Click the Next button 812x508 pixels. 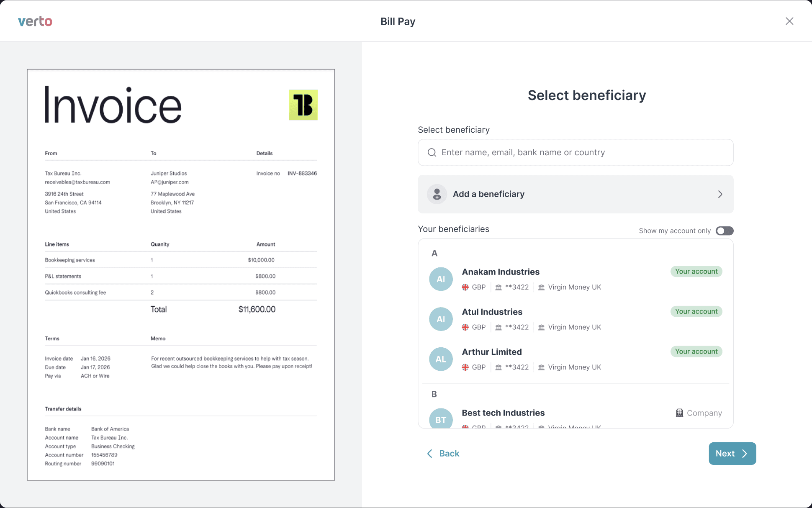coord(732,454)
